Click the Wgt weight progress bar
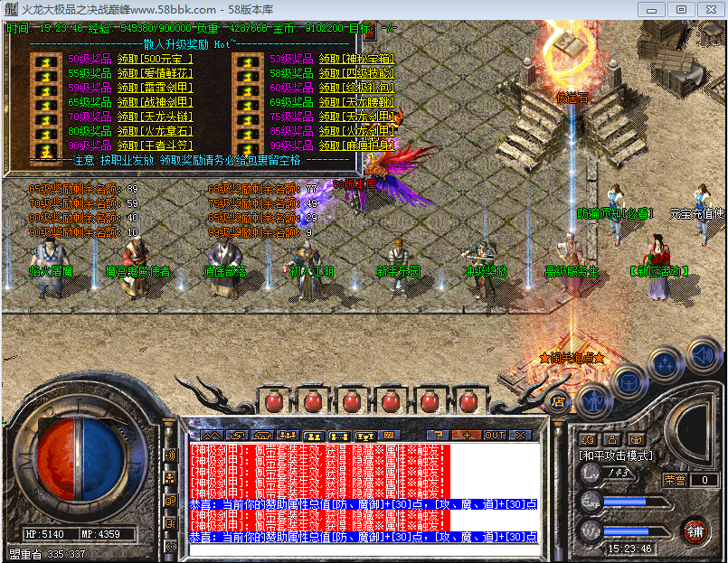The width and height of the screenshot is (728, 563). coord(636,532)
